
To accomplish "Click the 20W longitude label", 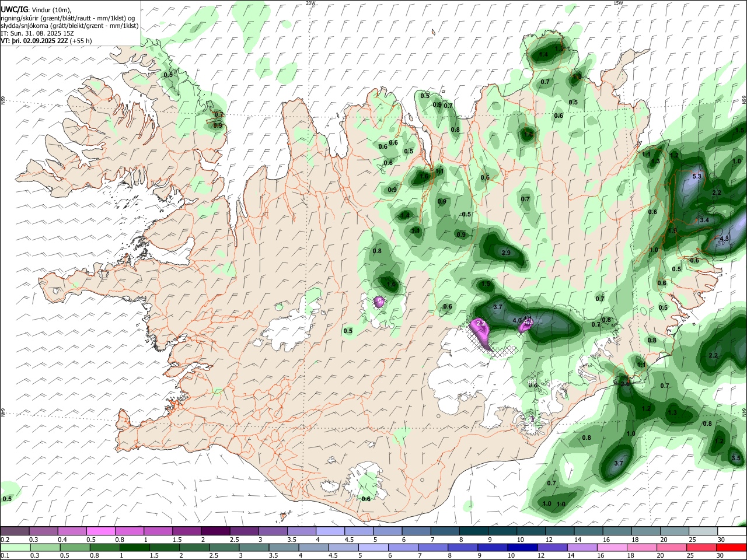I will click(x=310, y=3).
